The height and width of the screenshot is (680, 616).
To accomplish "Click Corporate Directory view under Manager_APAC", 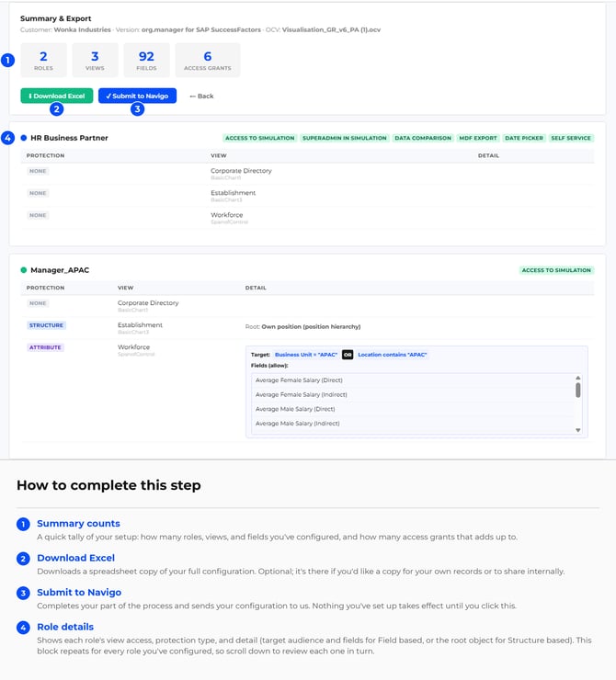I will (x=148, y=303).
